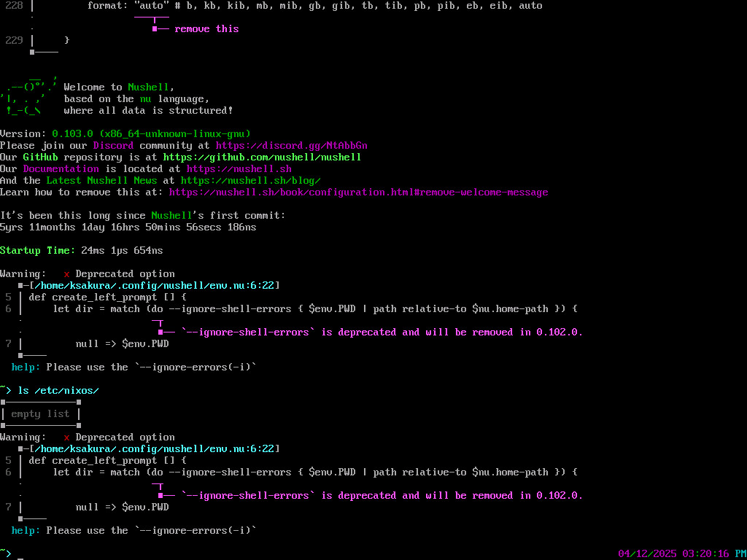Click the 04/12/2025 03:20:16 PM timestamp
Image resolution: width=747 pixels, height=560 pixels.
click(682, 554)
